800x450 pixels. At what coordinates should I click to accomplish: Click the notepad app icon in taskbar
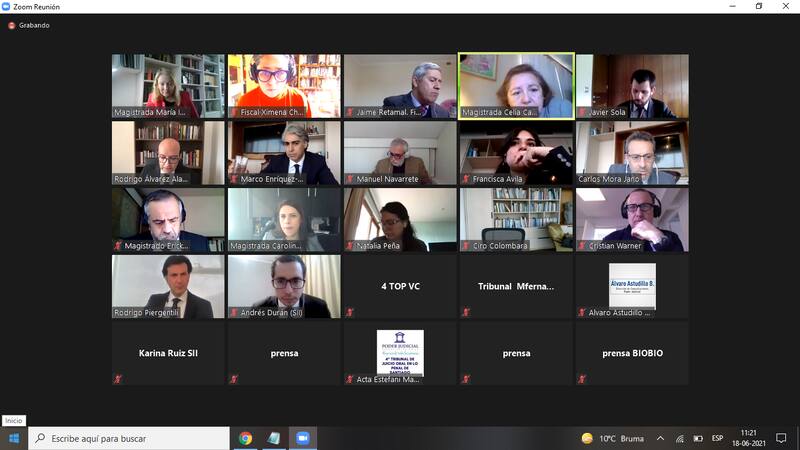(x=274, y=438)
